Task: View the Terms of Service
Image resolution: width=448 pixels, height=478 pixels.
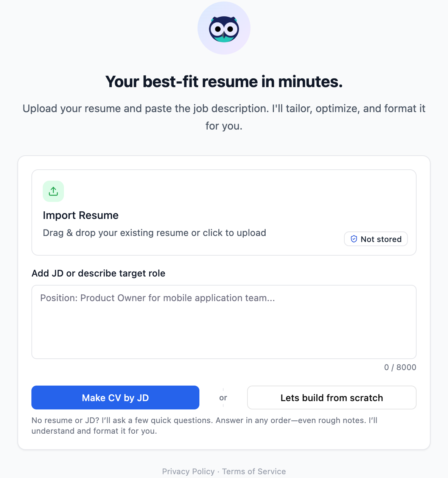Action: click(254, 471)
